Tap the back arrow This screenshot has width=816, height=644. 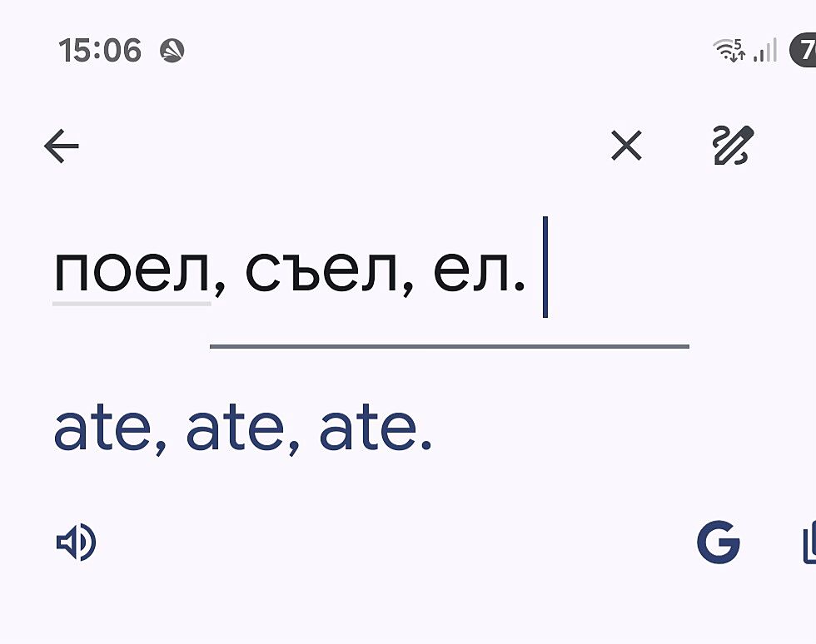(61, 147)
